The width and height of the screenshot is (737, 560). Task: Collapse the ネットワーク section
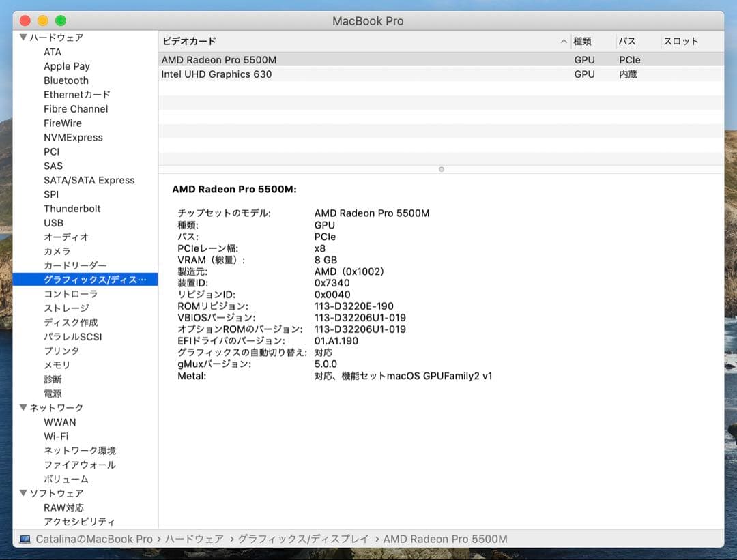pyautogui.click(x=23, y=407)
